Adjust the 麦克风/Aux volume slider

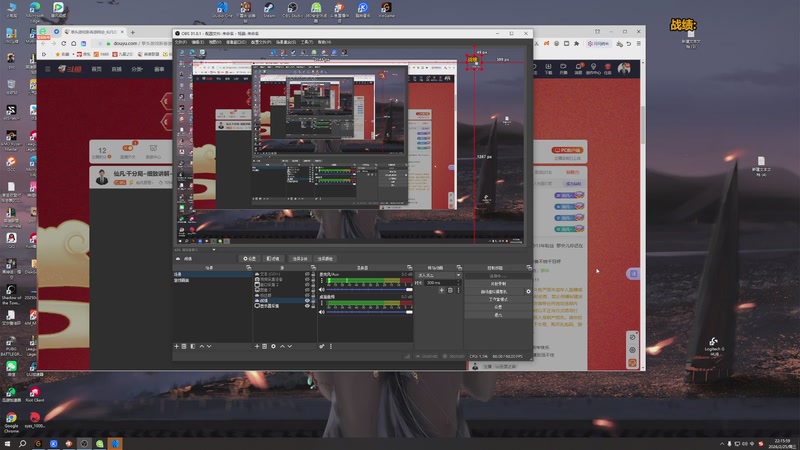tap(369, 289)
